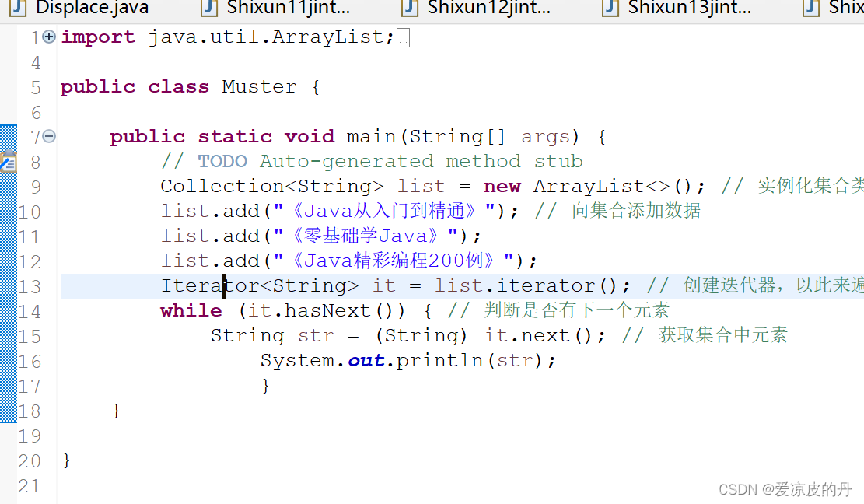The height and width of the screenshot is (504, 864).
Task: Place cursor in the class name Muster
Action: point(259,86)
